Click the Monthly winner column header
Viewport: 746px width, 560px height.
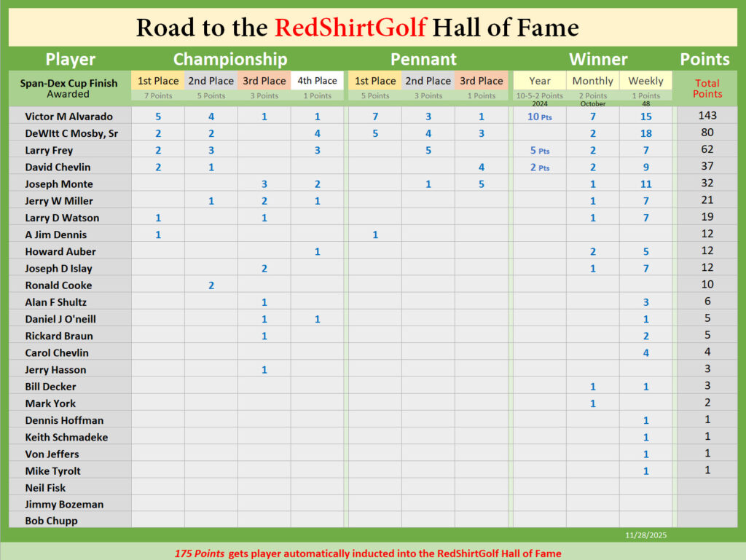click(x=592, y=81)
